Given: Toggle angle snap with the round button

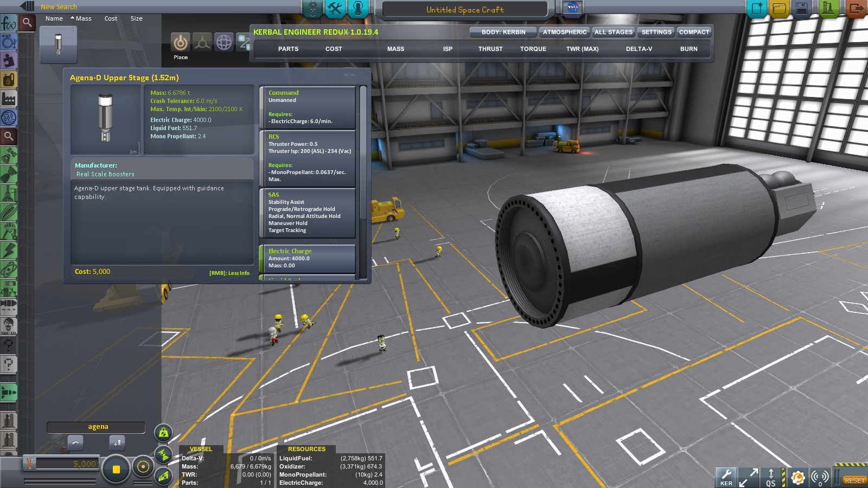Looking at the screenshot, I should pyautogui.click(x=143, y=467).
